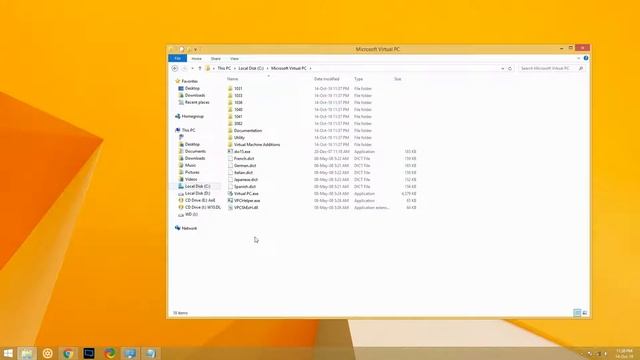Select the German.dict file
The image size is (640, 360).
(x=245, y=165)
